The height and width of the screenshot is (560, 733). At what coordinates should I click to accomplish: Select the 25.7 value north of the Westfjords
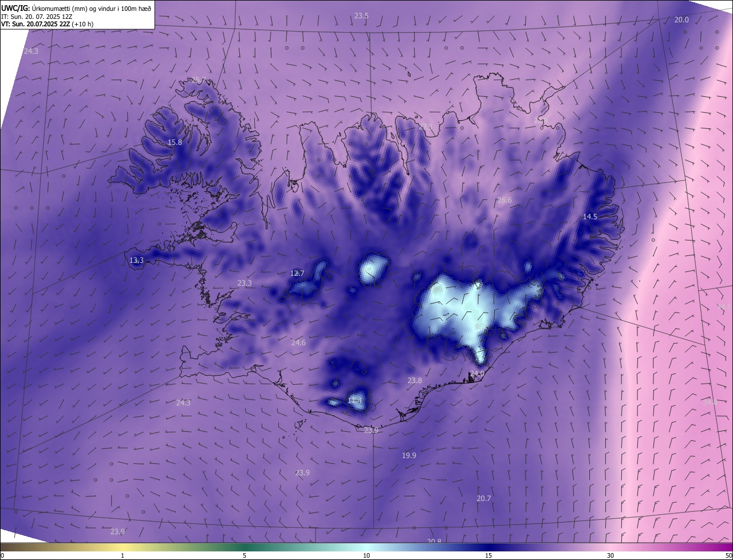click(199, 80)
